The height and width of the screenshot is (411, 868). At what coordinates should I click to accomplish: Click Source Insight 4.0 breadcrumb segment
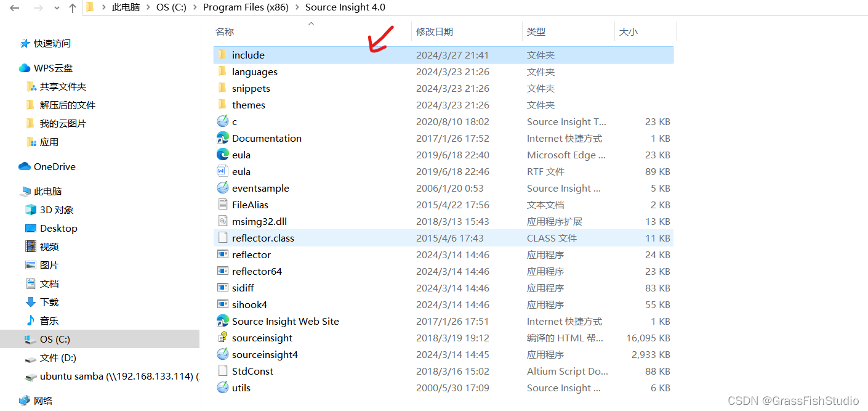345,7
